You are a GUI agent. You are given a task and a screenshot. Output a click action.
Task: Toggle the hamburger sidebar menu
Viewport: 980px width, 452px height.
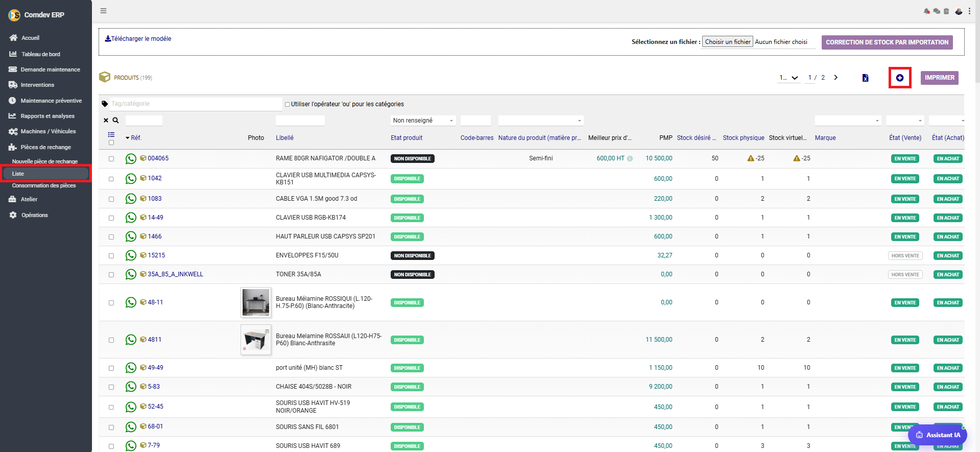[104, 11]
